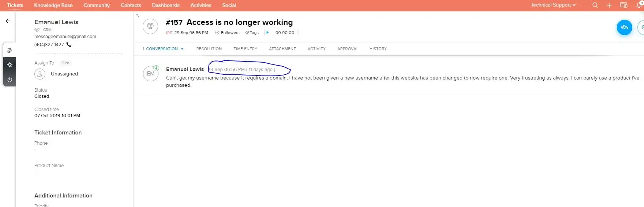Collapse the ticket view arrows icon
The height and width of the screenshot is (207, 644).
pos(138,16)
